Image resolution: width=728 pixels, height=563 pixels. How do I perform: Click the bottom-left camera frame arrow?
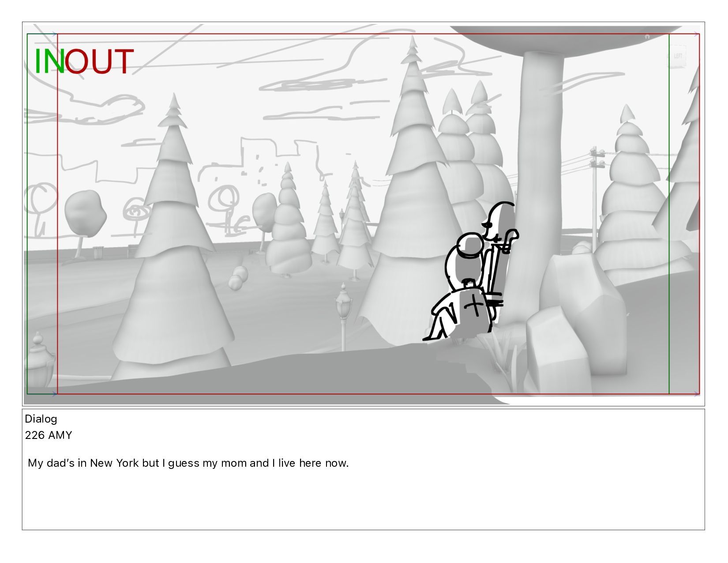click(x=55, y=393)
